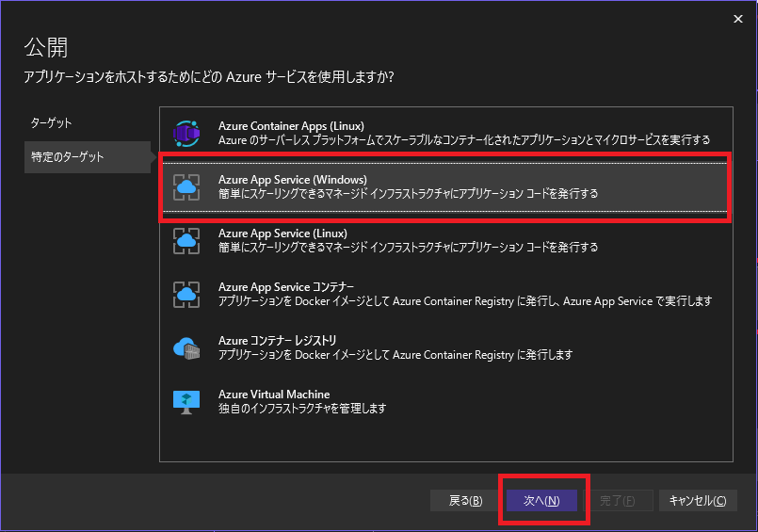Viewport: 758px width, 532px height.
Task: Click the 独自のインフラストラクチャを管理します description
Action: pos(302,409)
